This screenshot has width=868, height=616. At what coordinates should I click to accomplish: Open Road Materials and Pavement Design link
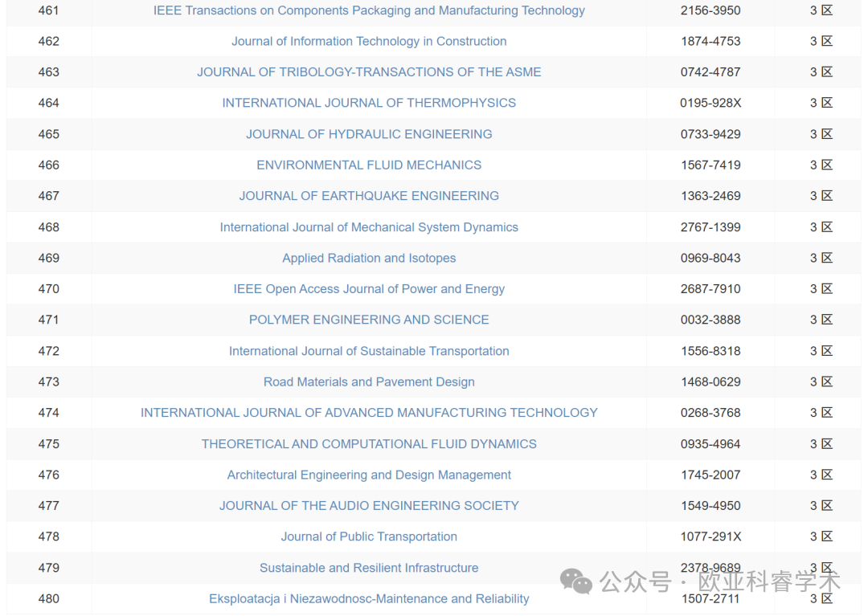(x=369, y=382)
